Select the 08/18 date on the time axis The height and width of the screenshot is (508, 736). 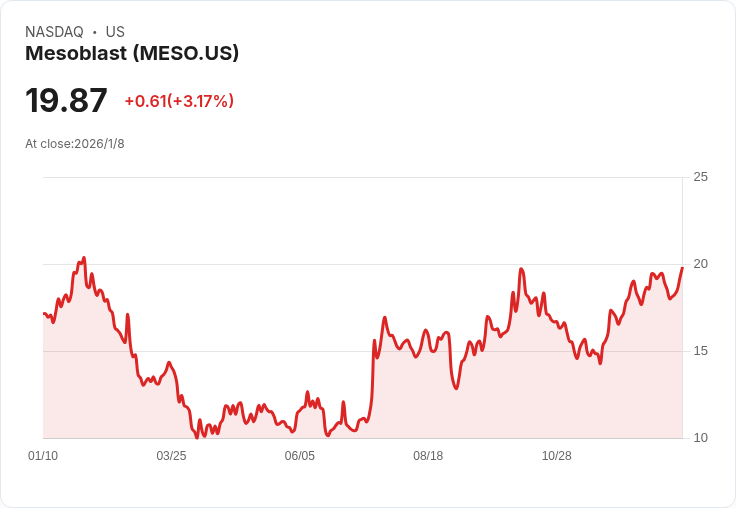pyautogui.click(x=428, y=456)
